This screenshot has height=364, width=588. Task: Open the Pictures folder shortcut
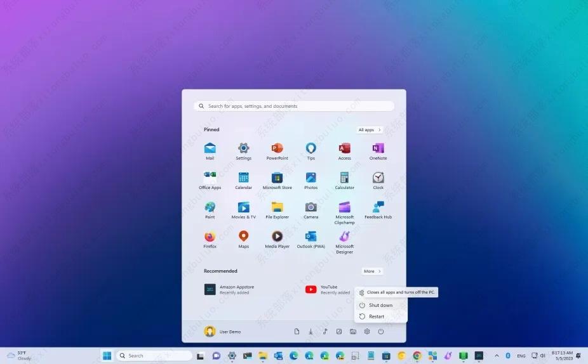(338, 332)
